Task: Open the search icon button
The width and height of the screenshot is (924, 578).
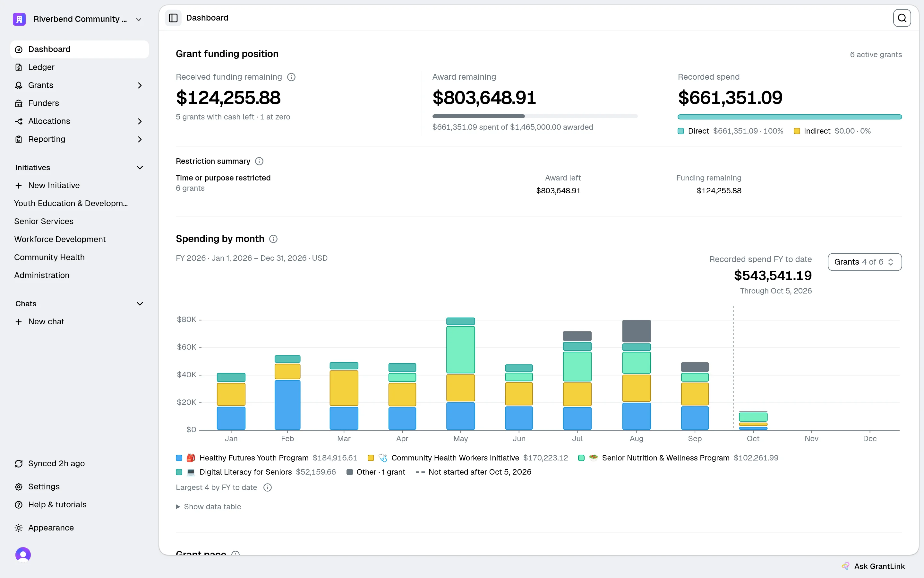Action: (902, 18)
